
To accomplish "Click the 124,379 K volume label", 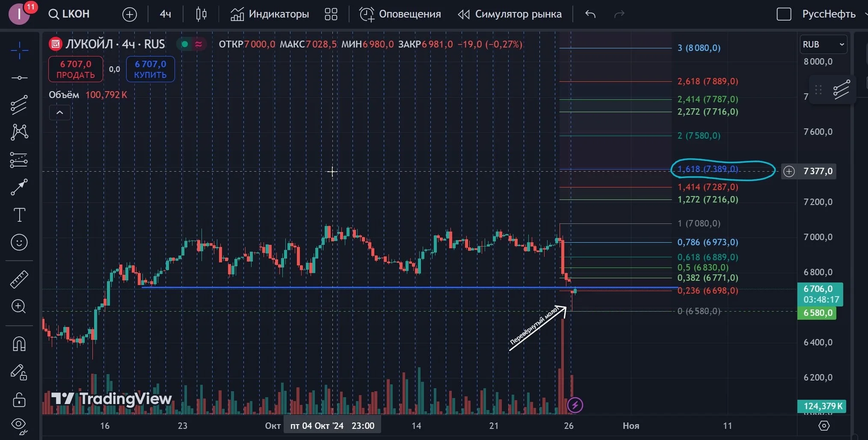I will [822, 406].
